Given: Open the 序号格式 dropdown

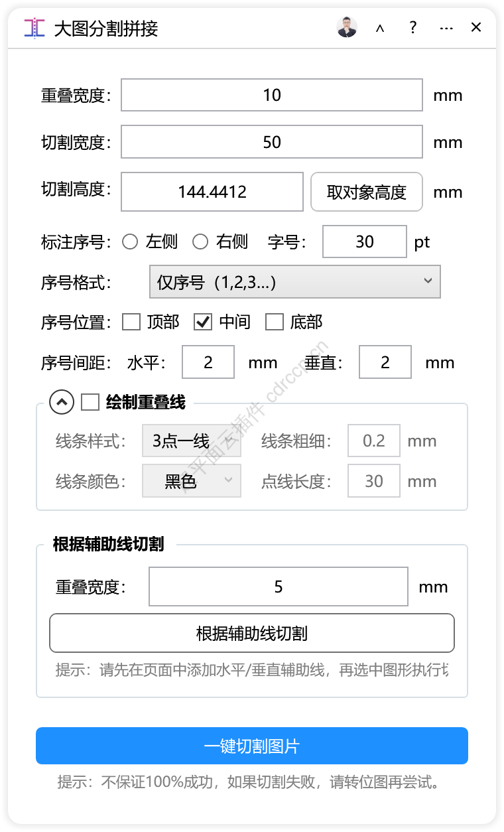Looking at the screenshot, I should click(x=295, y=282).
